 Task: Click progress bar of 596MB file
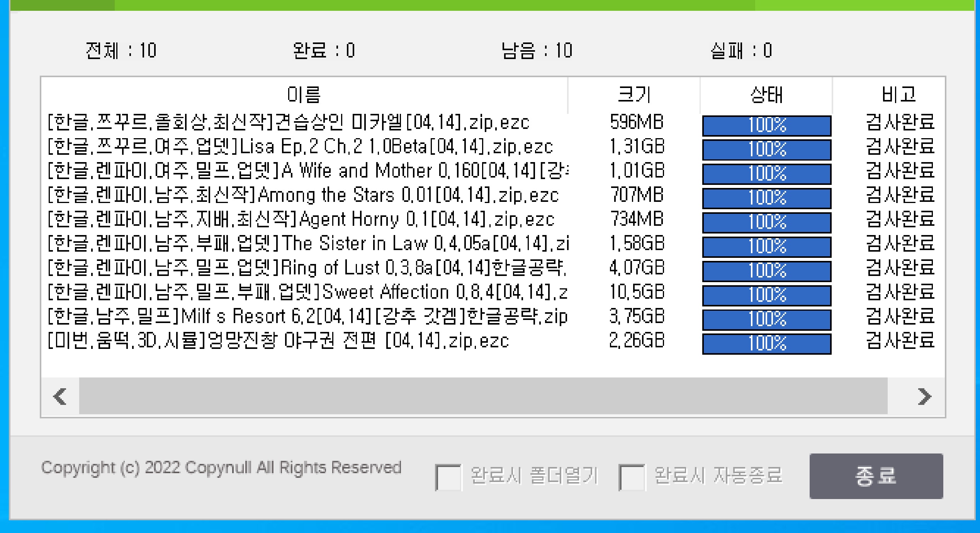[x=766, y=125]
